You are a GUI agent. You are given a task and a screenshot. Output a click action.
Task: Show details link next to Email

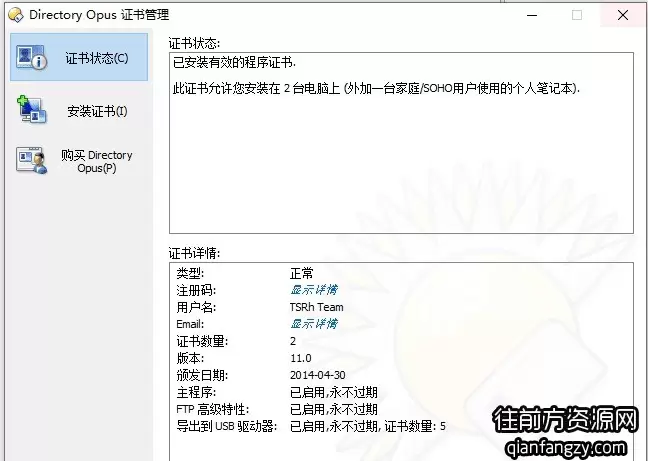pos(314,323)
